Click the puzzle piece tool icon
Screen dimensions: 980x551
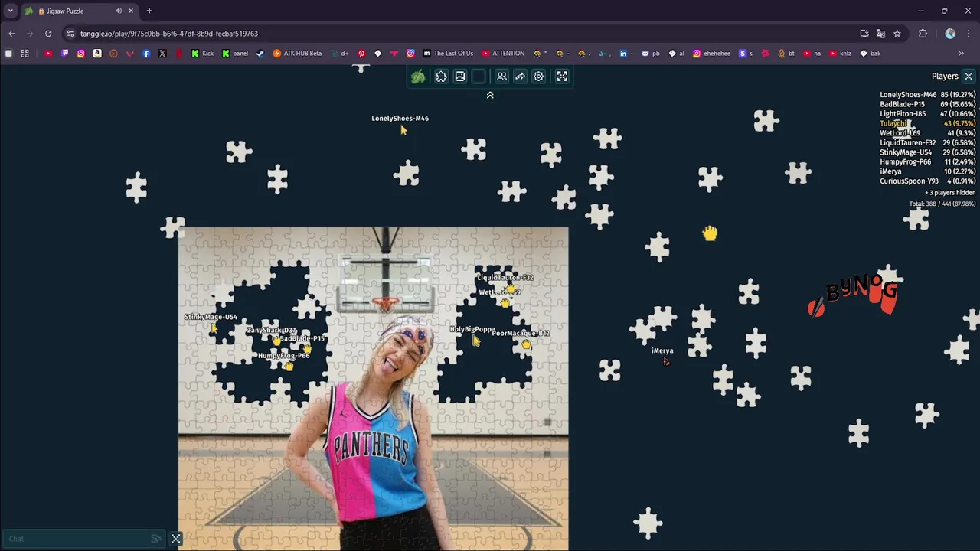442,77
